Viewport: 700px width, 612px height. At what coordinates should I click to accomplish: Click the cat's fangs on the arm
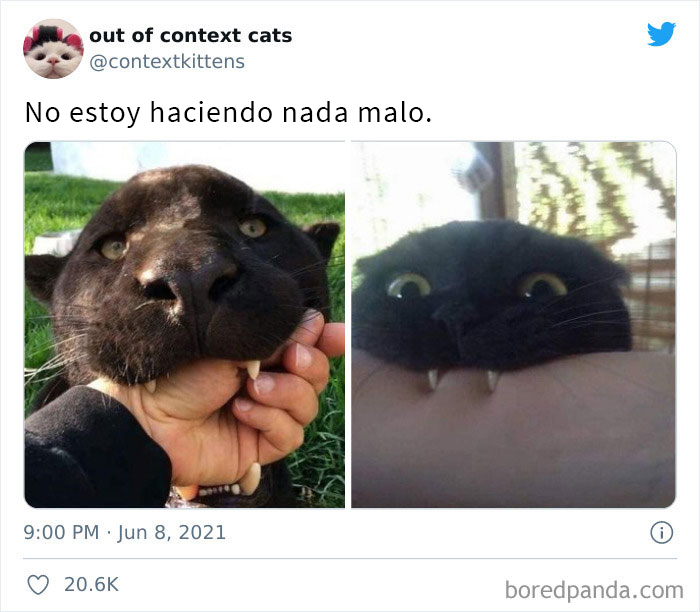[463, 380]
